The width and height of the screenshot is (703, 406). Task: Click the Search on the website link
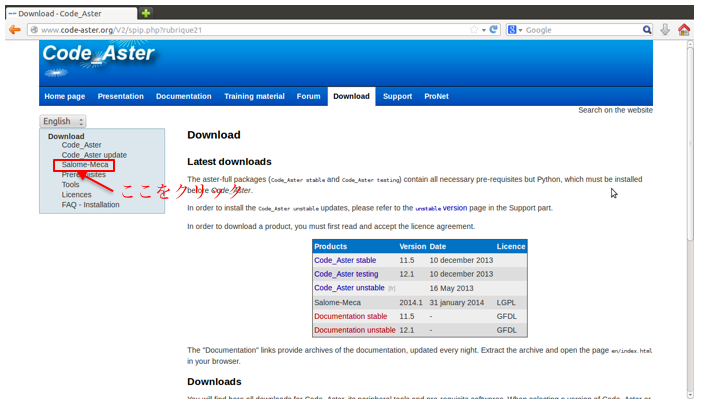615,110
